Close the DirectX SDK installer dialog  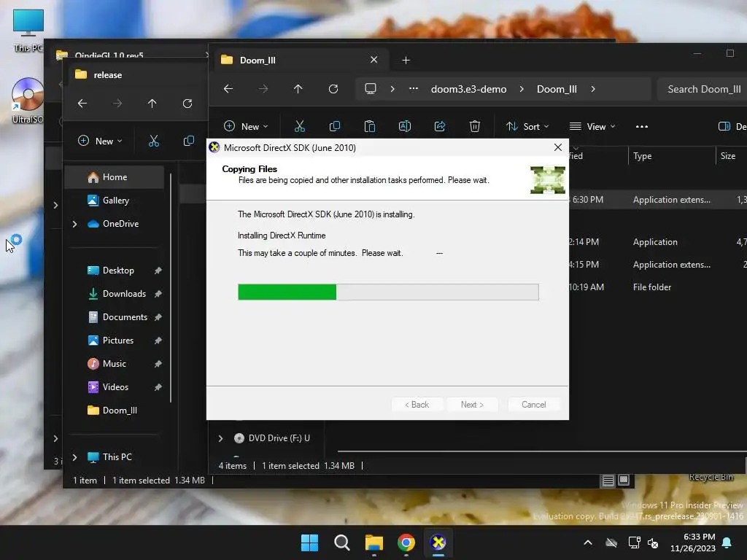click(558, 147)
